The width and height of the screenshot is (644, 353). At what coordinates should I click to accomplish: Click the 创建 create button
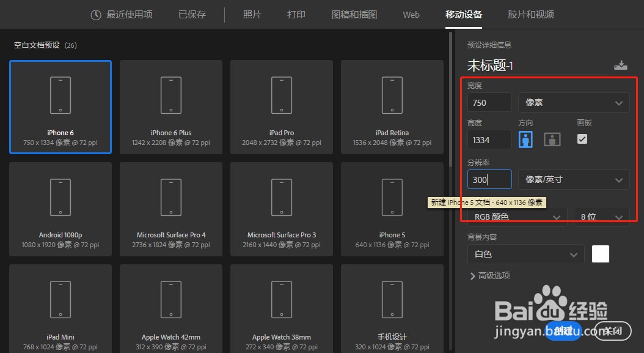click(563, 331)
